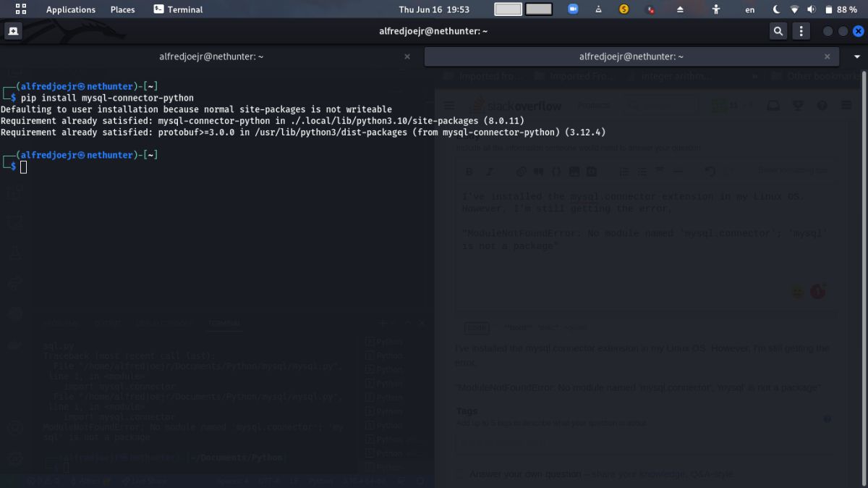Screen dimensions: 868x488
Task: Click Live Share in VS Code status bar
Action: pos(144,481)
